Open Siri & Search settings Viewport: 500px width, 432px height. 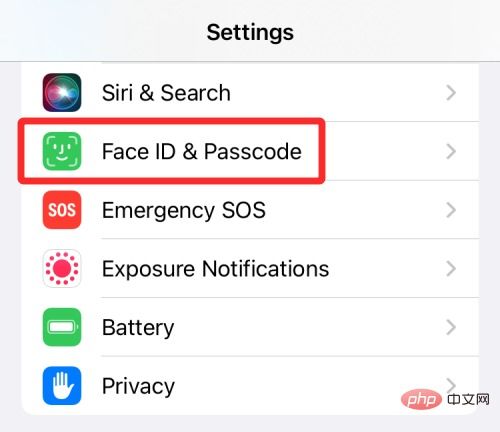pos(166,93)
